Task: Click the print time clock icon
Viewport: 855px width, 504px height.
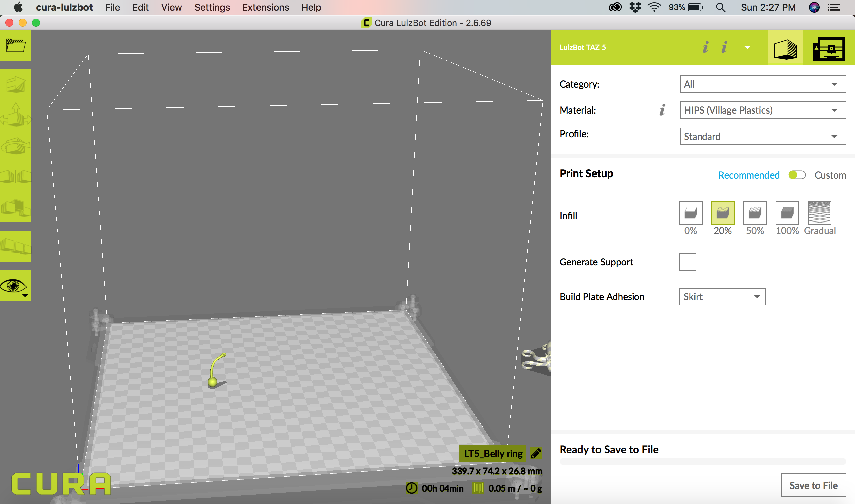Action: coord(411,488)
